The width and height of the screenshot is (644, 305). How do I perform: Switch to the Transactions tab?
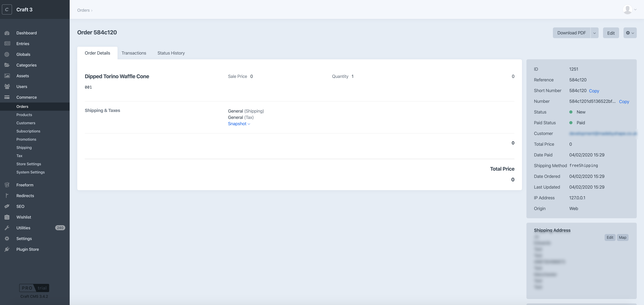tap(134, 53)
